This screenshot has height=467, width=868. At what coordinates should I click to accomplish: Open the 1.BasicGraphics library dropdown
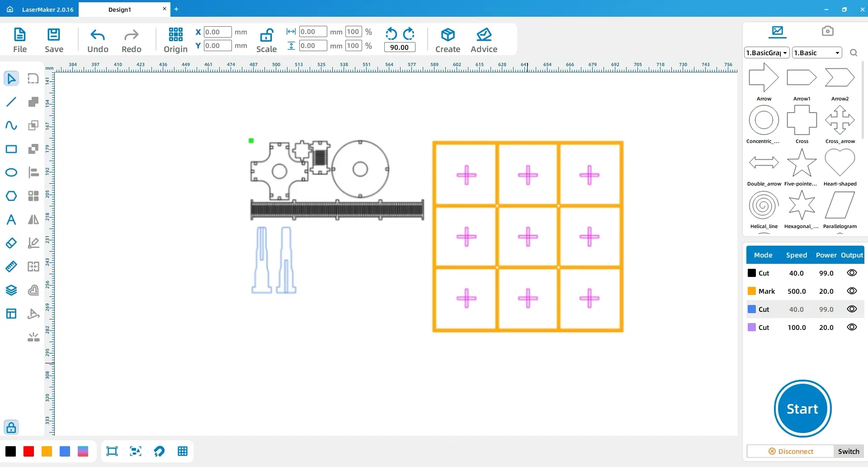767,52
